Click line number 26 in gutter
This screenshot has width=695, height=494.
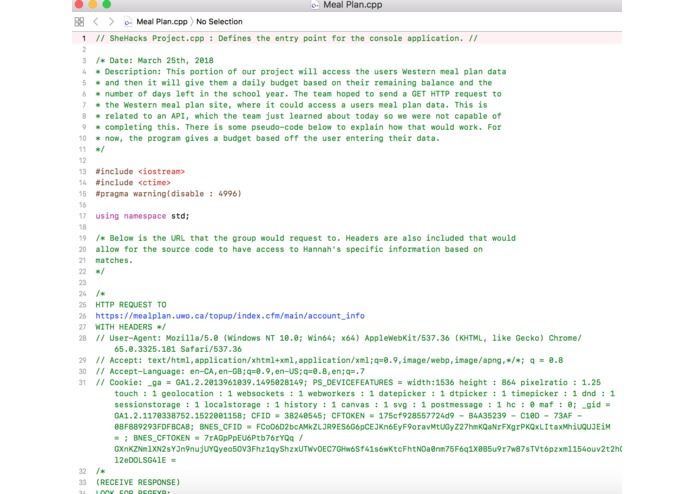click(82, 316)
